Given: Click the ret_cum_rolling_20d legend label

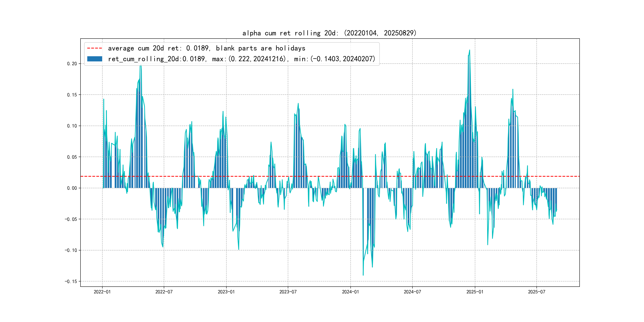Looking at the screenshot, I should 241,59.
